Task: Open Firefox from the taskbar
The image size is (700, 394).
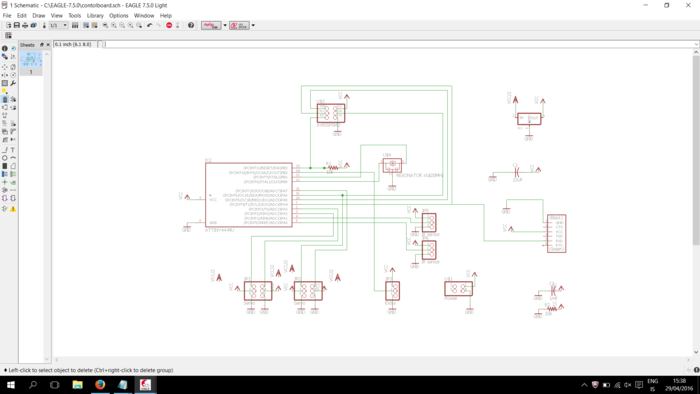Action: tap(100, 385)
